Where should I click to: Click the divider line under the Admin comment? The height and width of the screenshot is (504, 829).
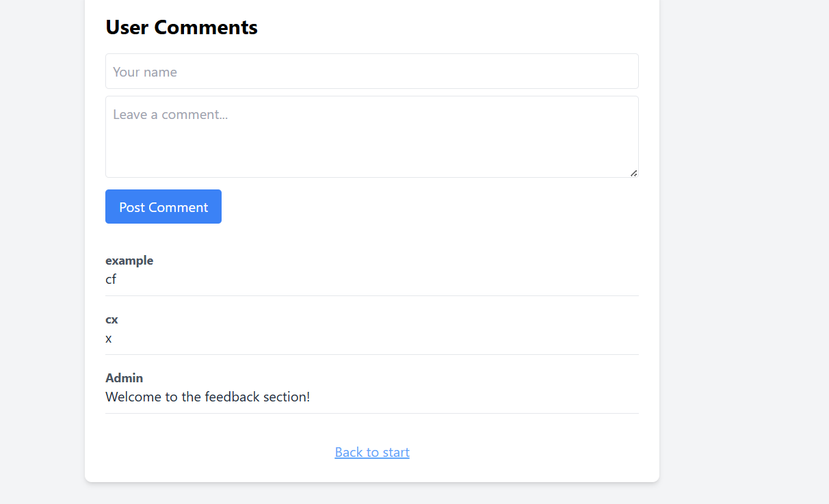(371, 413)
